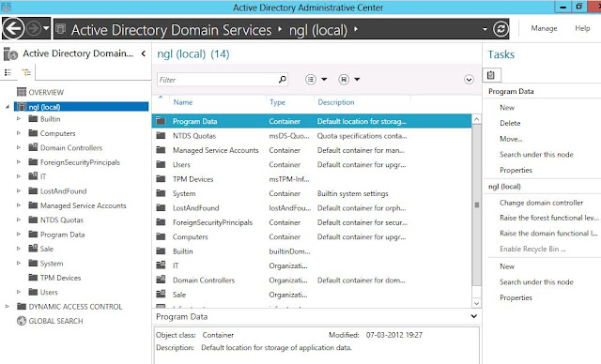Click Change domain controller task

[x=541, y=203]
